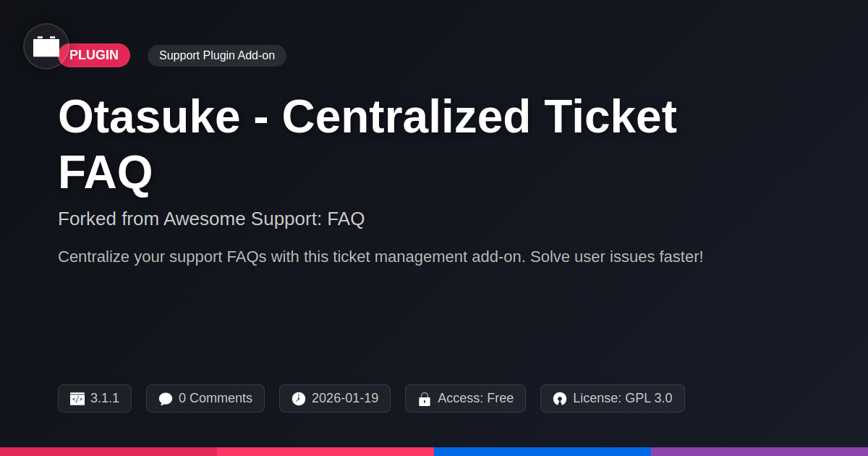The width and height of the screenshot is (868, 456).
Task: Click the purple bottom bar segment
Action: [759, 451]
